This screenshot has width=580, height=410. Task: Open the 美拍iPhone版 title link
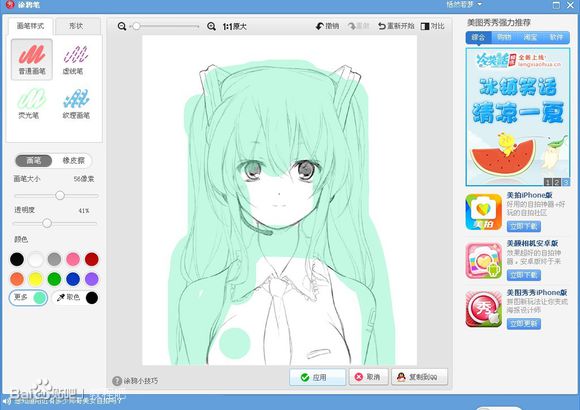point(529,195)
